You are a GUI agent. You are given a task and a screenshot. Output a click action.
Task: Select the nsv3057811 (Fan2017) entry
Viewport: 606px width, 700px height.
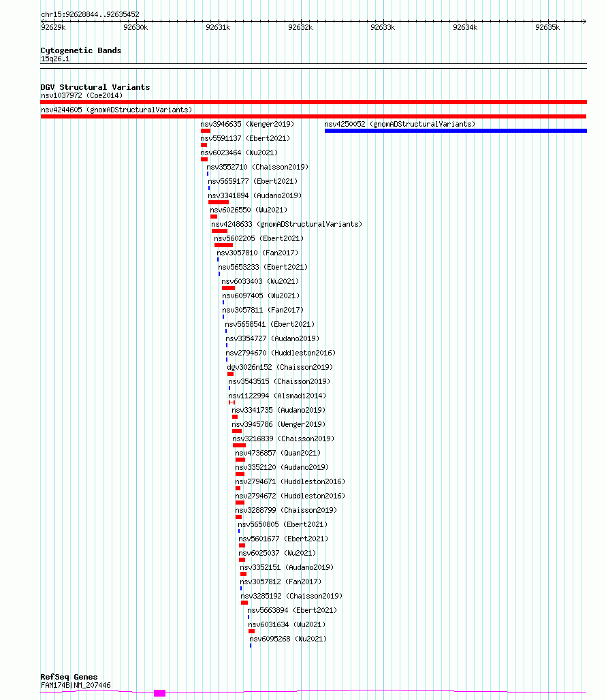coord(263,310)
